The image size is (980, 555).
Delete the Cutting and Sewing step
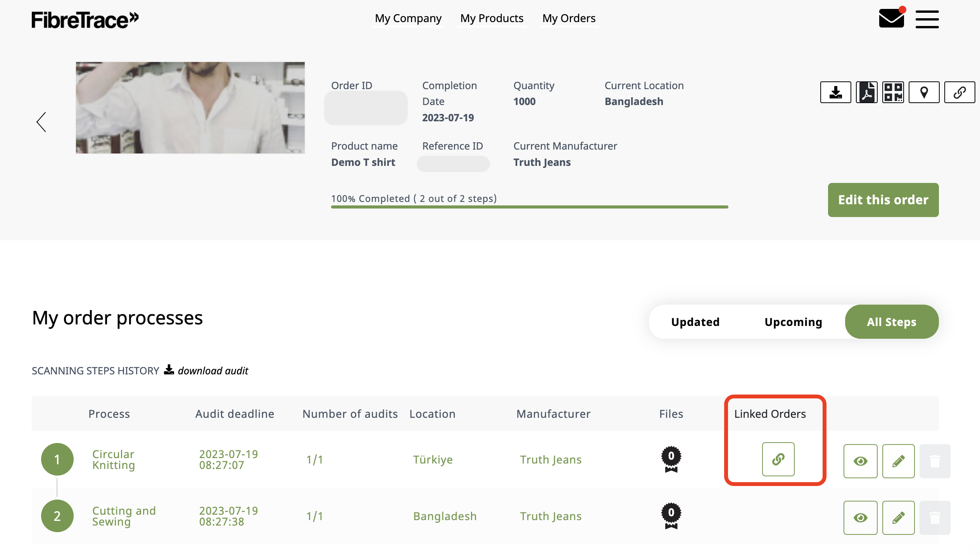(935, 518)
